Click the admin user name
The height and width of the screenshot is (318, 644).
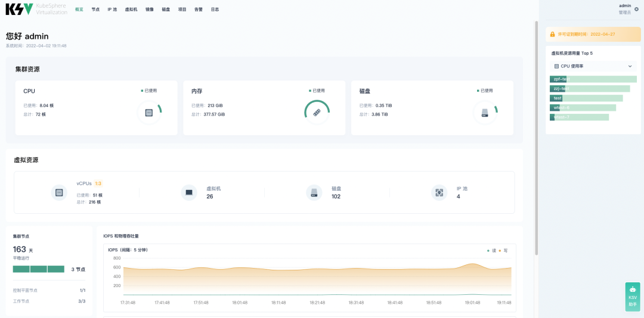(x=625, y=6)
